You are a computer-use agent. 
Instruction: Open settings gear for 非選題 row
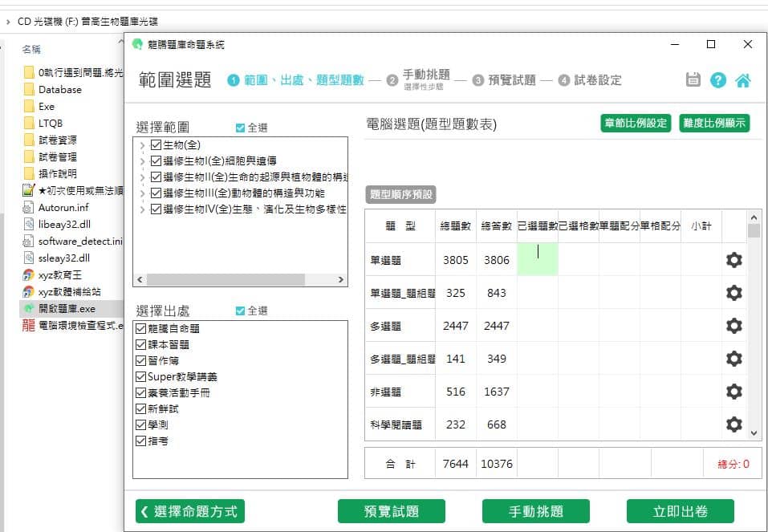tap(733, 392)
